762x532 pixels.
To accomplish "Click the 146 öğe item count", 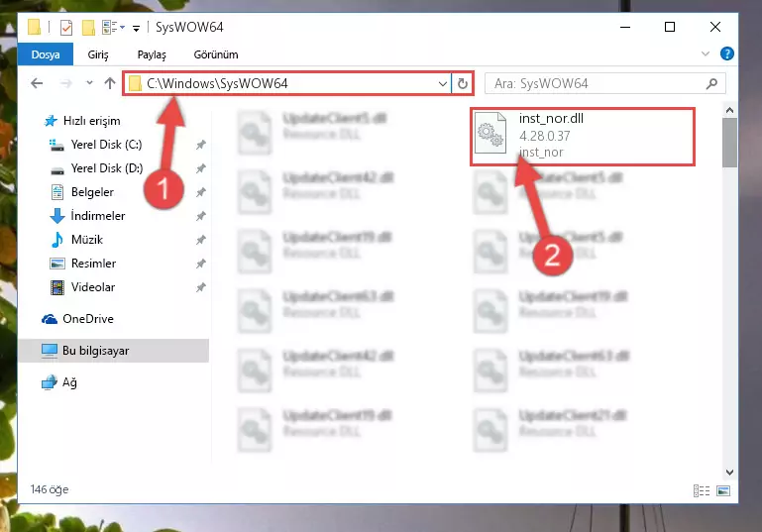I will 50,489.
